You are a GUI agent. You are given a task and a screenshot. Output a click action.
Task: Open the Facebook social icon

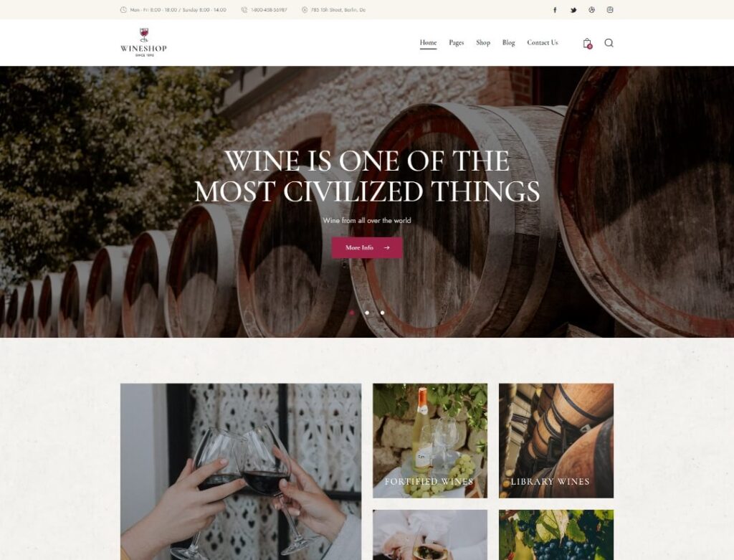(555, 10)
